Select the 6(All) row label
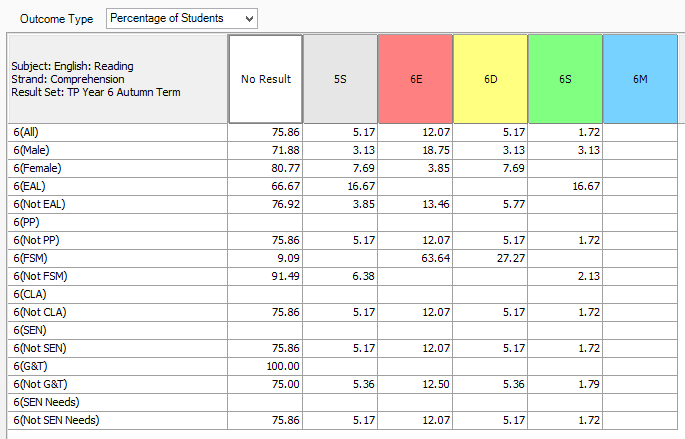 (118, 132)
